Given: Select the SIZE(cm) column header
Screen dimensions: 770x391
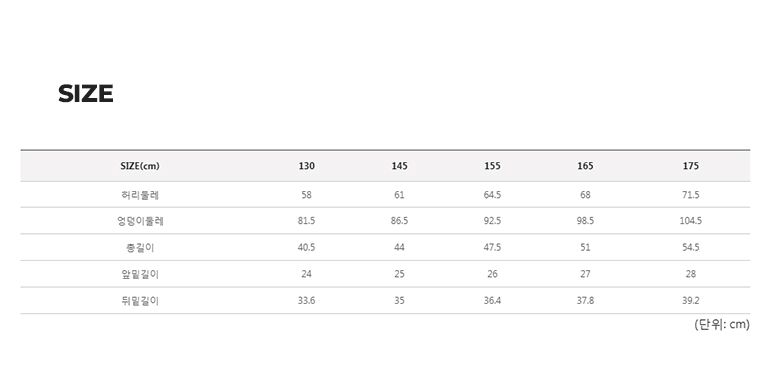Looking at the screenshot, I should pos(140,166).
